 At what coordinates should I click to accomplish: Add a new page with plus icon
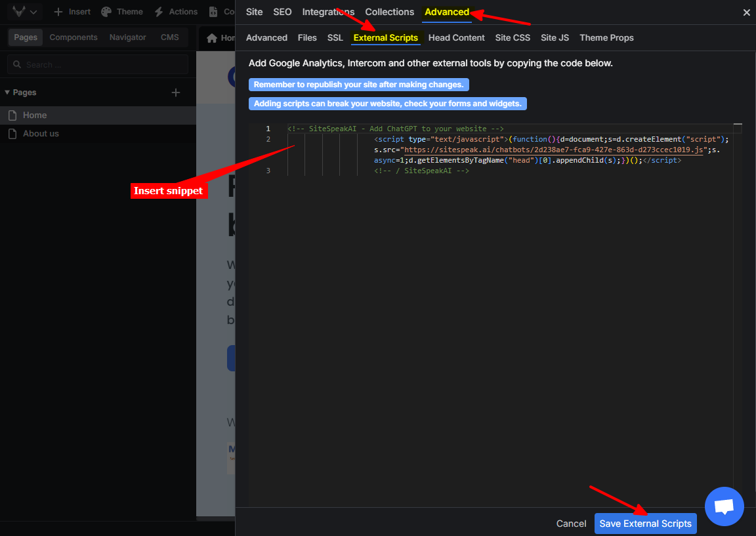[176, 93]
